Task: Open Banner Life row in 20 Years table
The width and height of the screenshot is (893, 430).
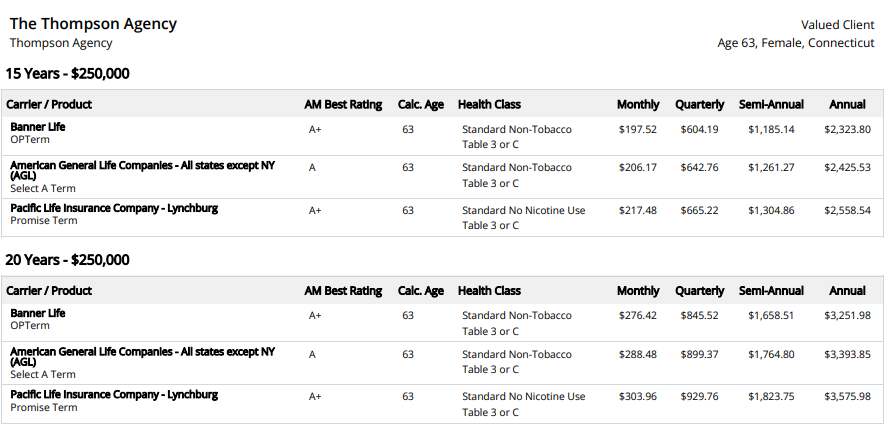Action: tap(442, 322)
